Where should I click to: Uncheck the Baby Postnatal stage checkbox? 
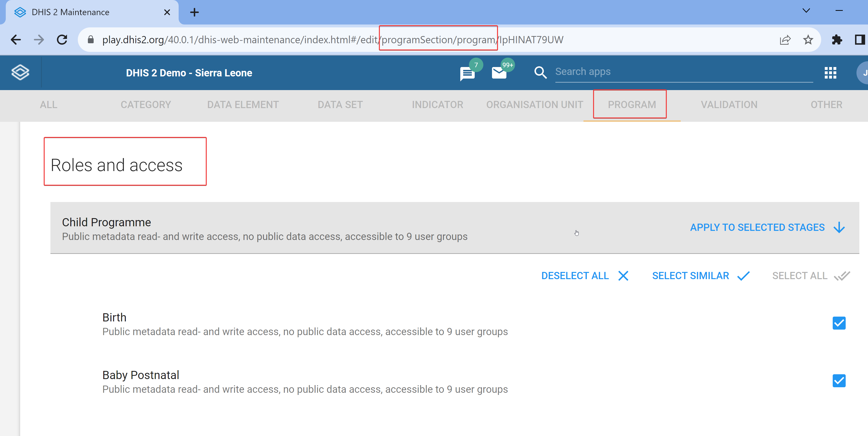[x=839, y=381]
